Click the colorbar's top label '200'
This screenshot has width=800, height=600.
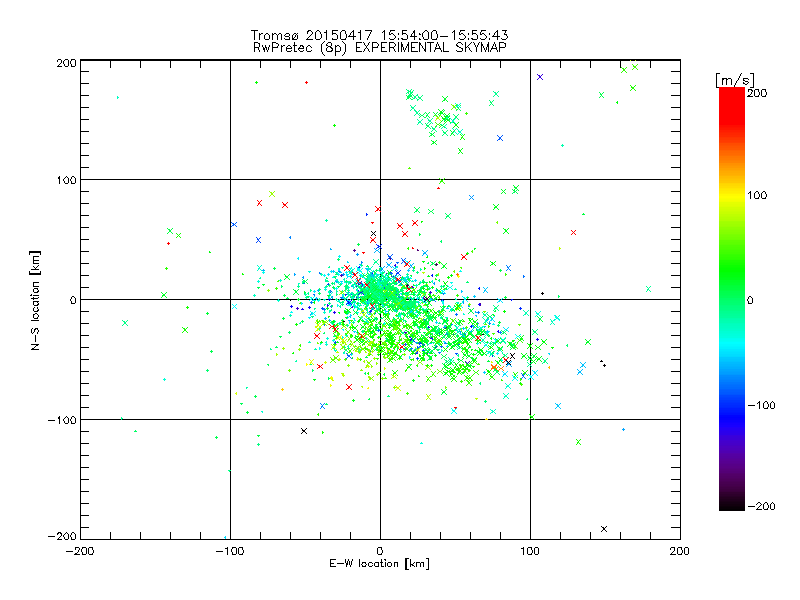click(757, 93)
